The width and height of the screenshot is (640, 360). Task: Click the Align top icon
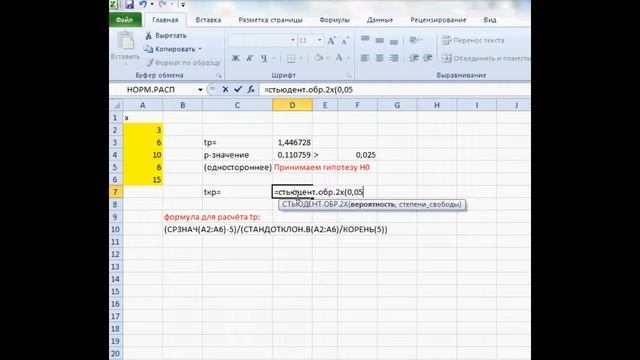[x=365, y=40]
